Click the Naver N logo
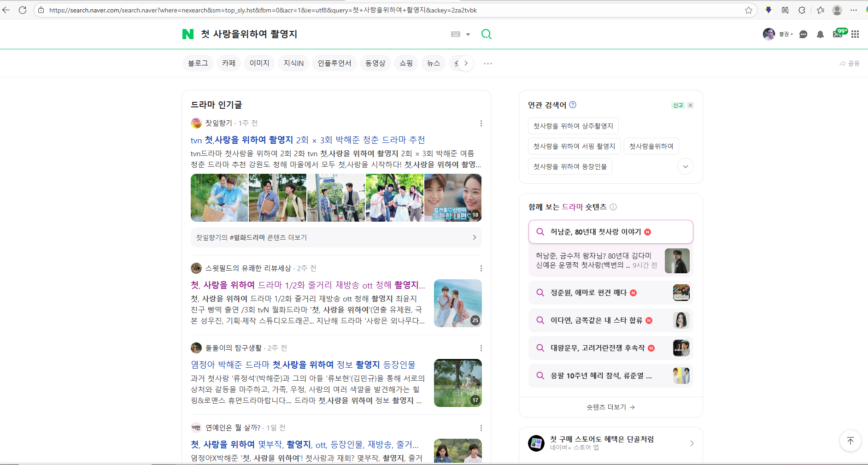 click(188, 34)
